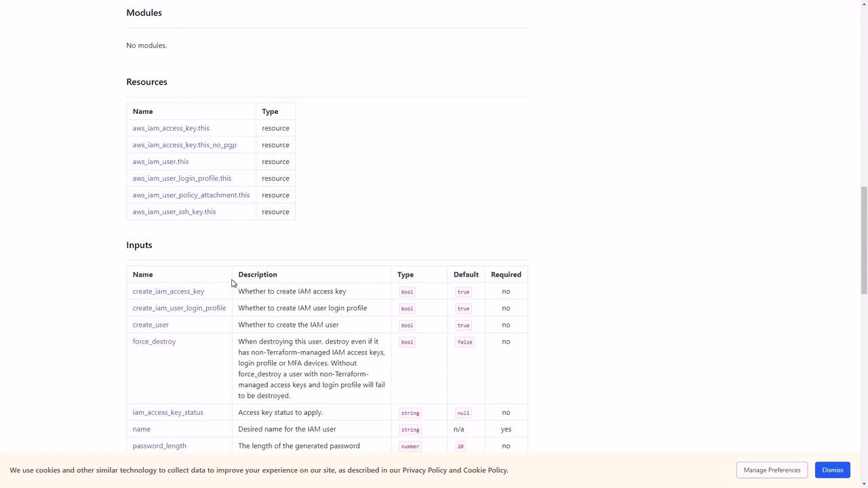Dismiss the cookie banner
The image size is (868, 488).
(x=832, y=470)
